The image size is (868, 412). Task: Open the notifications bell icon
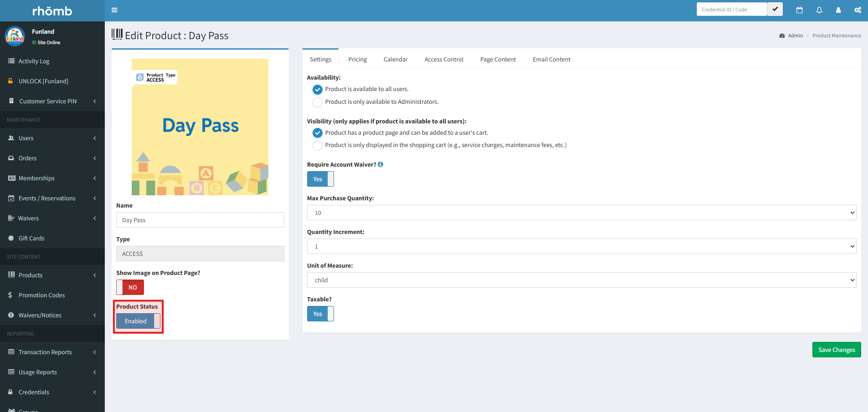[819, 10]
